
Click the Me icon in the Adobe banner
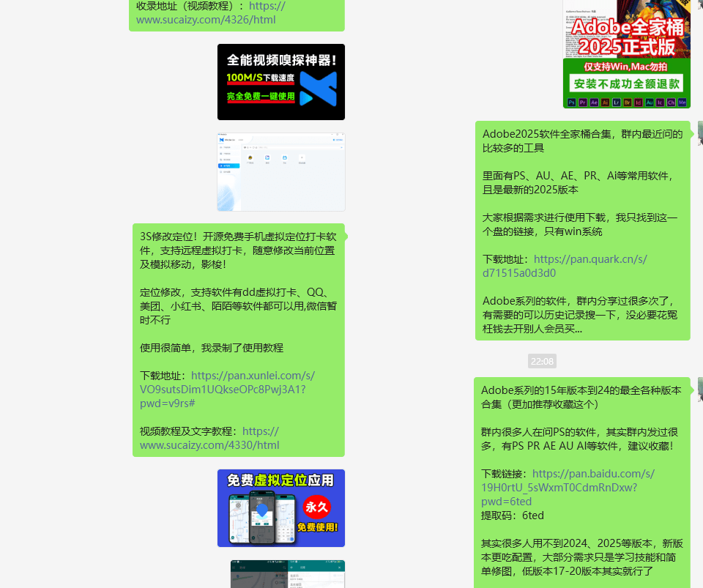pos(682,103)
